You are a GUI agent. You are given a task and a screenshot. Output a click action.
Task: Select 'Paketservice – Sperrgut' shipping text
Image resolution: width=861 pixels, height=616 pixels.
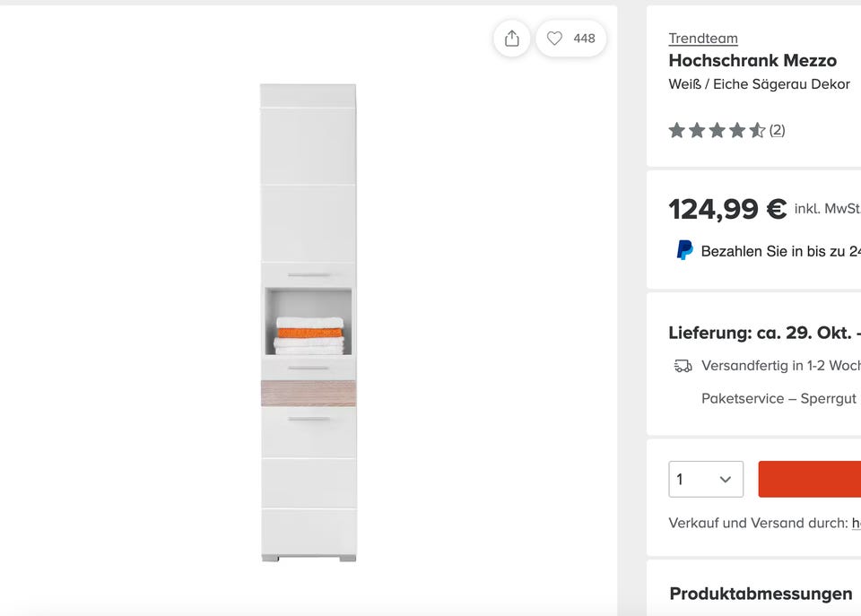tap(778, 398)
